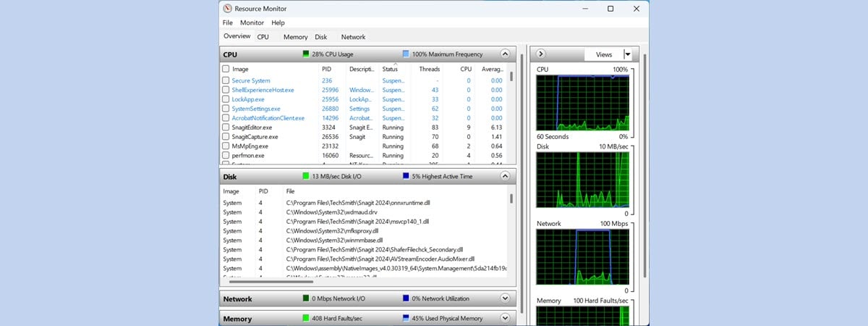Image resolution: width=868 pixels, height=326 pixels.
Task: Click PID 26536 in the CPU list
Action: tap(330, 137)
